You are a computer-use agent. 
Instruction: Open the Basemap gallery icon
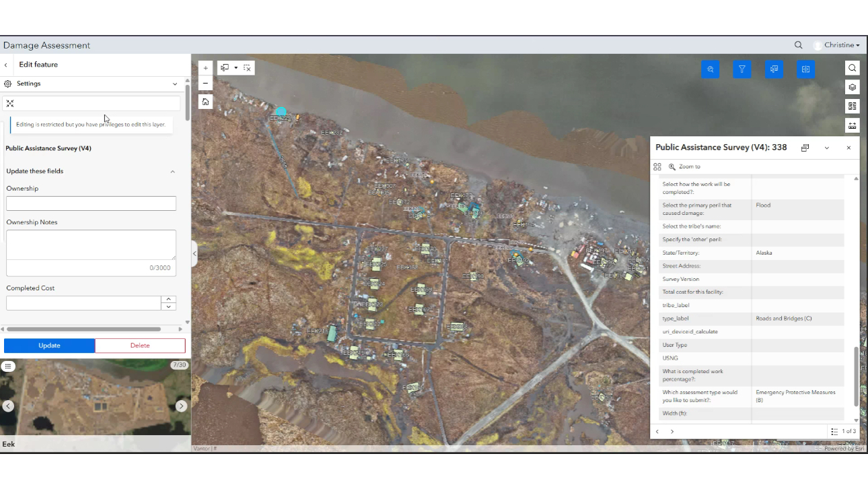pyautogui.click(x=853, y=106)
